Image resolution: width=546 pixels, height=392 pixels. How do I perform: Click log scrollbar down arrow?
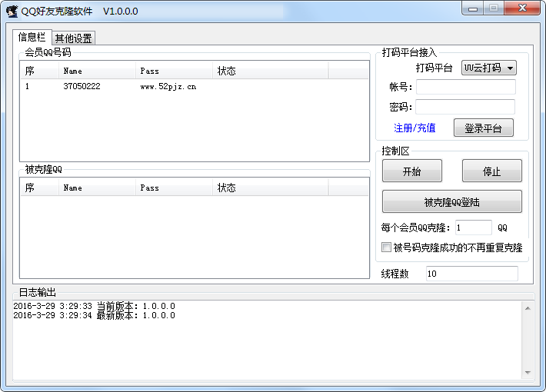tap(528, 373)
